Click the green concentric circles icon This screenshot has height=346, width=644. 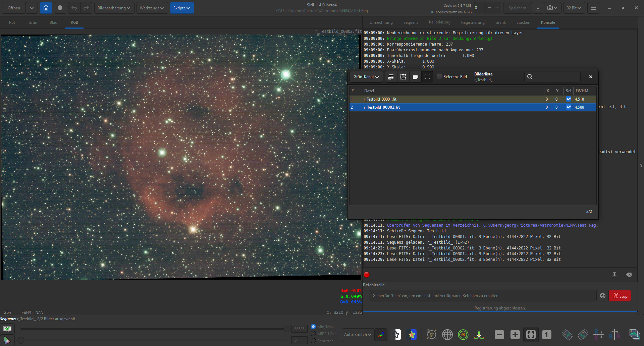pyautogui.click(x=463, y=335)
